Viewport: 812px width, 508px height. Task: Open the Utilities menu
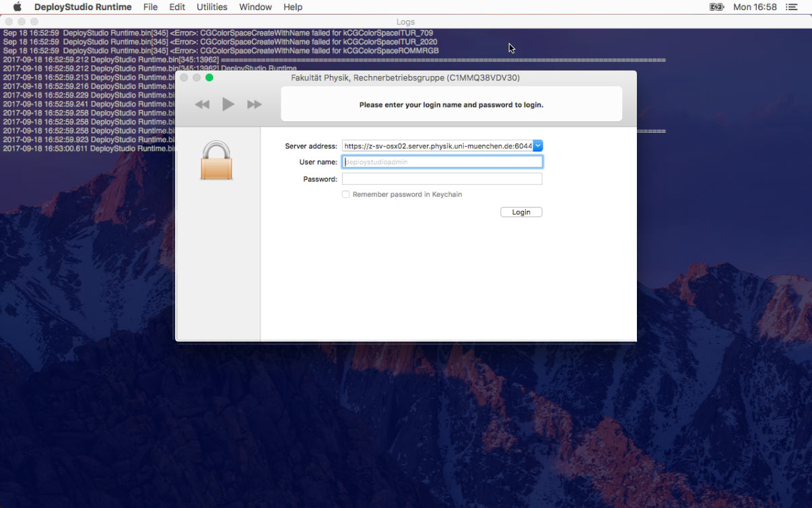coord(212,7)
